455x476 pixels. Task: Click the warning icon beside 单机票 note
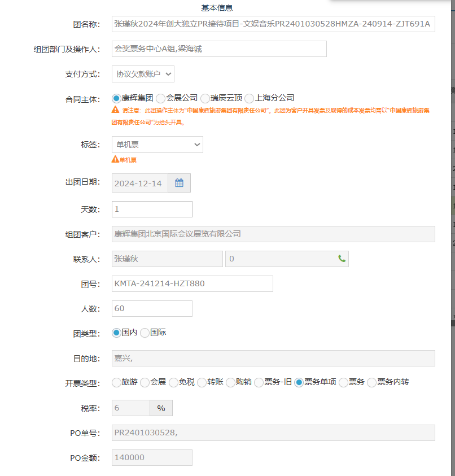[x=115, y=160]
